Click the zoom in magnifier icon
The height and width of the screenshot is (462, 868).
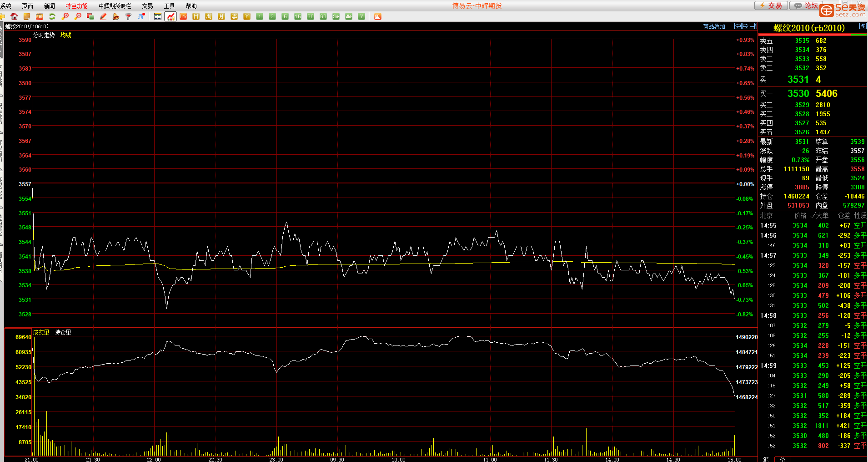(x=65, y=16)
